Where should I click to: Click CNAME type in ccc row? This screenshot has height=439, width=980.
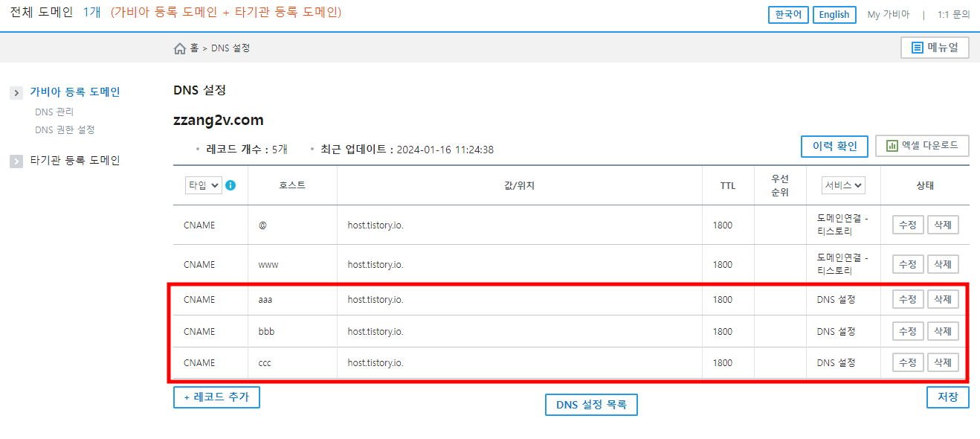click(x=199, y=363)
